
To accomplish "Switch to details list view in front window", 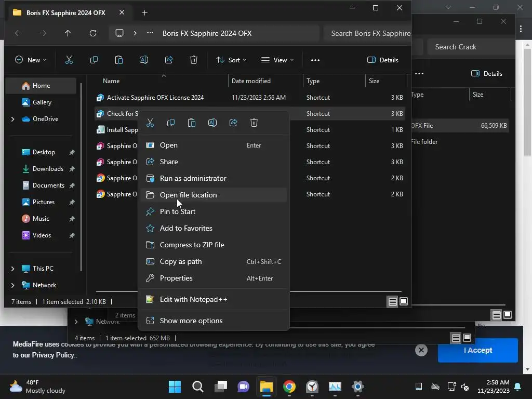I will [393, 301].
